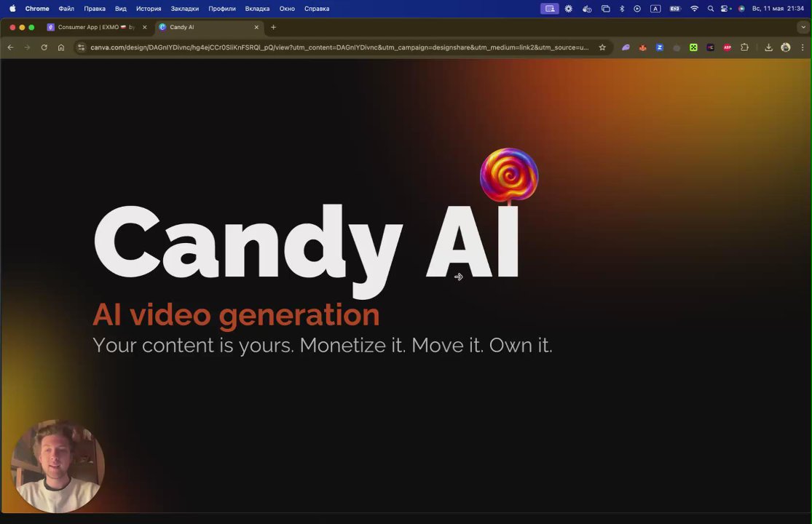Open the Справка menu
The width and height of the screenshot is (812, 524).
[317, 8]
